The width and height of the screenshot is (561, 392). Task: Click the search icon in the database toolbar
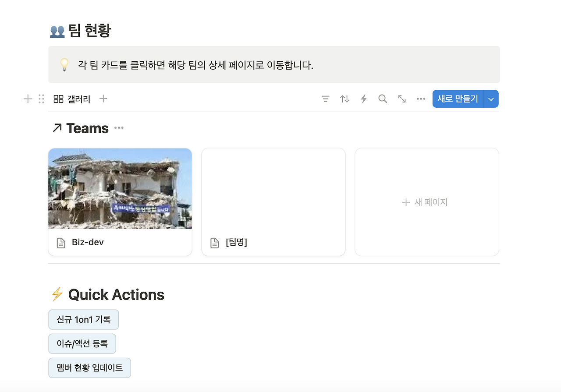[382, 99]
